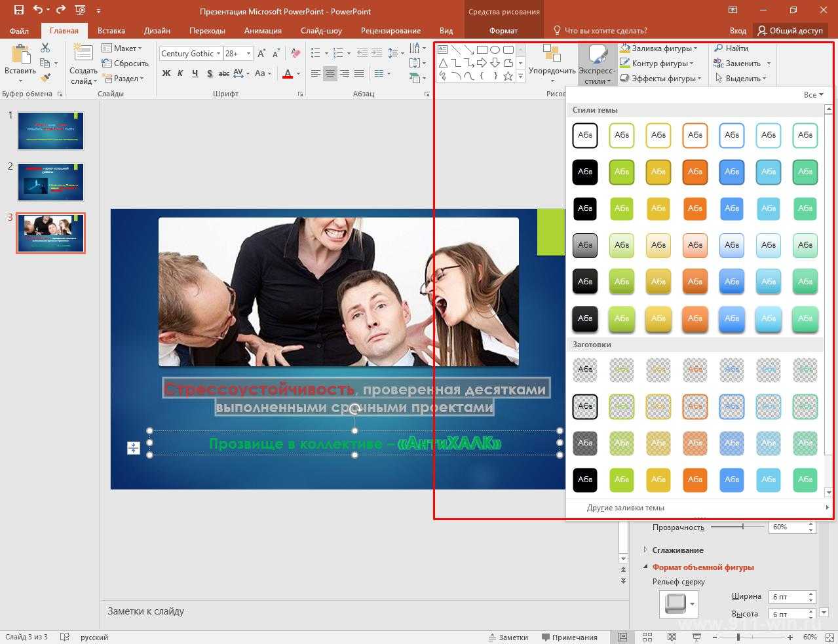Viewport: 838px width, 644px height.
Task: Open the Раздел section dropdown
Action: 123,79
